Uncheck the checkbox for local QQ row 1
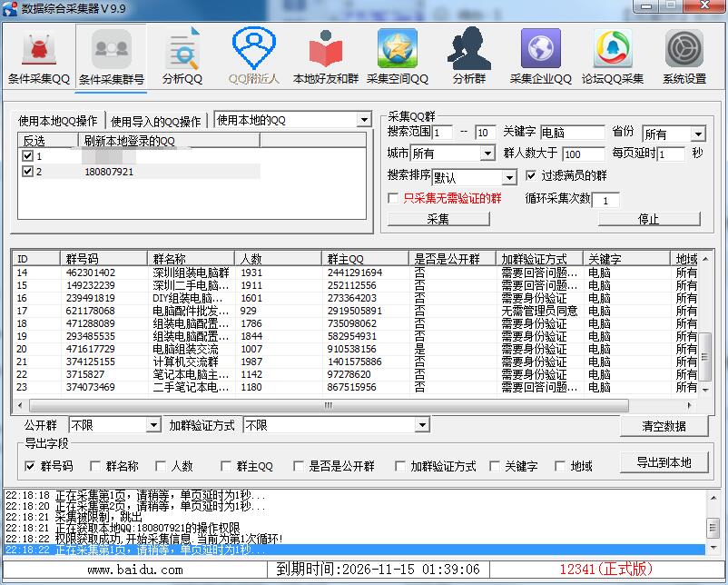 28,155
